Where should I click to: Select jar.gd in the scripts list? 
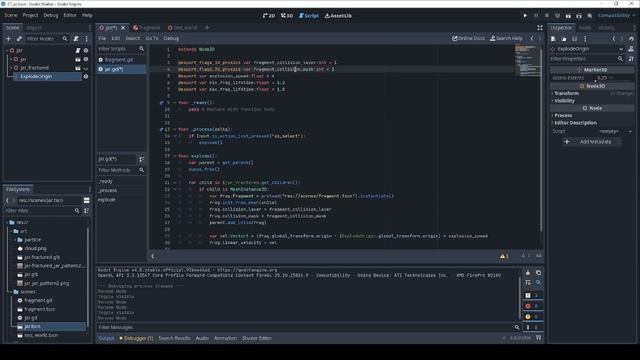coord(121,69)
